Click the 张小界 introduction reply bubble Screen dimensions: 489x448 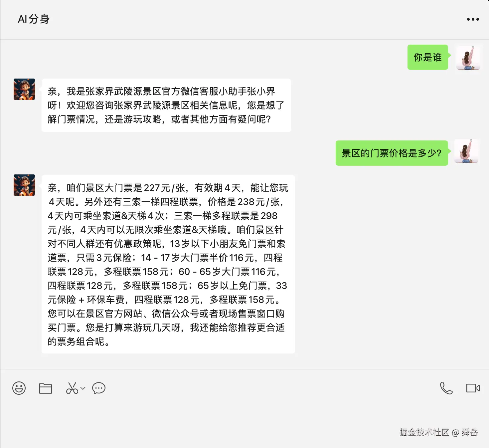pos(166,105)
